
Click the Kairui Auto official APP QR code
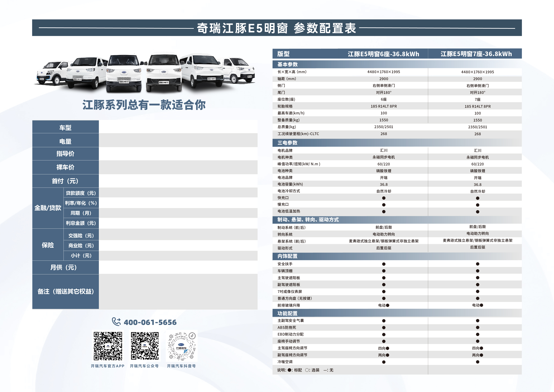click(108, 346)
